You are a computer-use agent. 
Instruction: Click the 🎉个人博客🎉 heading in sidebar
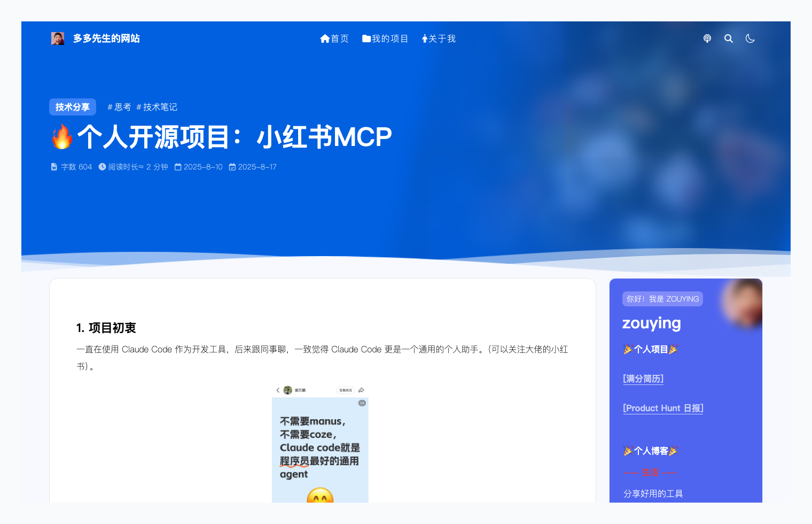651,451
